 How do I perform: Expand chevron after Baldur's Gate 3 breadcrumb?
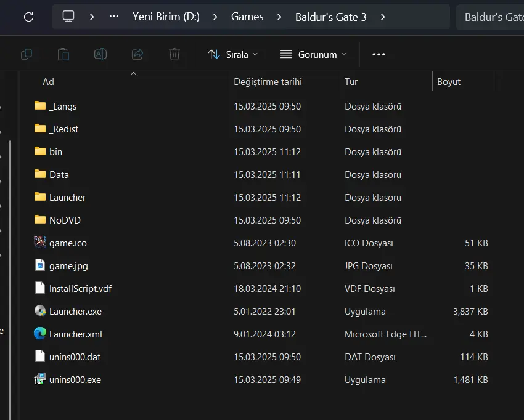[x=383, y=17]
